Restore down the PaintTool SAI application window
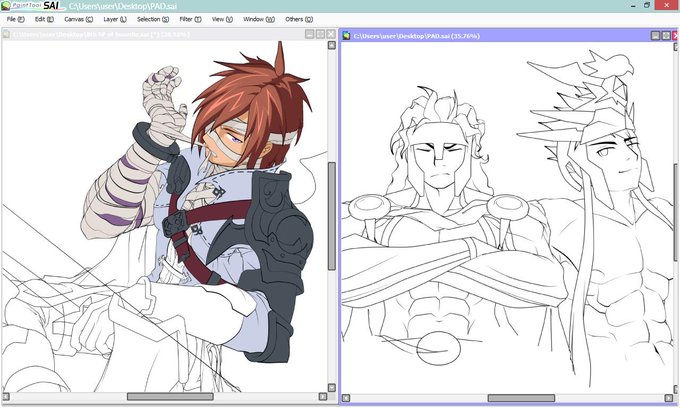The width and height of the screenshot is (680, 408). (x=647, y=6)
